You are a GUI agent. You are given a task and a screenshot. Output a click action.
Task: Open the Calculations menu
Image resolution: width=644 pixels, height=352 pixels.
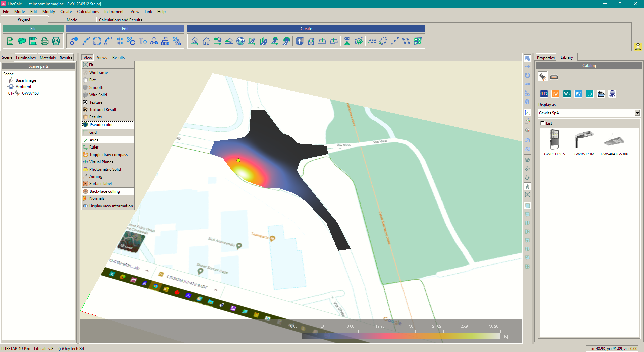coord(88,11)
